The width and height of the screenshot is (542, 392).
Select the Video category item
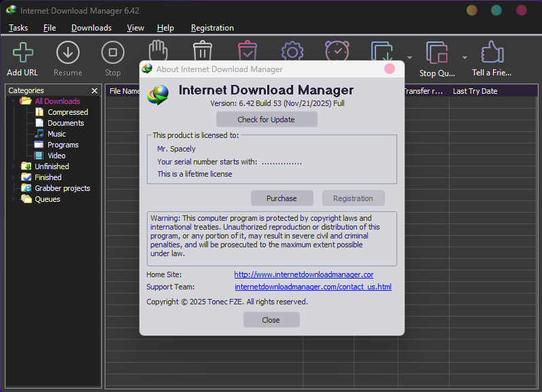tap(56, 156)
